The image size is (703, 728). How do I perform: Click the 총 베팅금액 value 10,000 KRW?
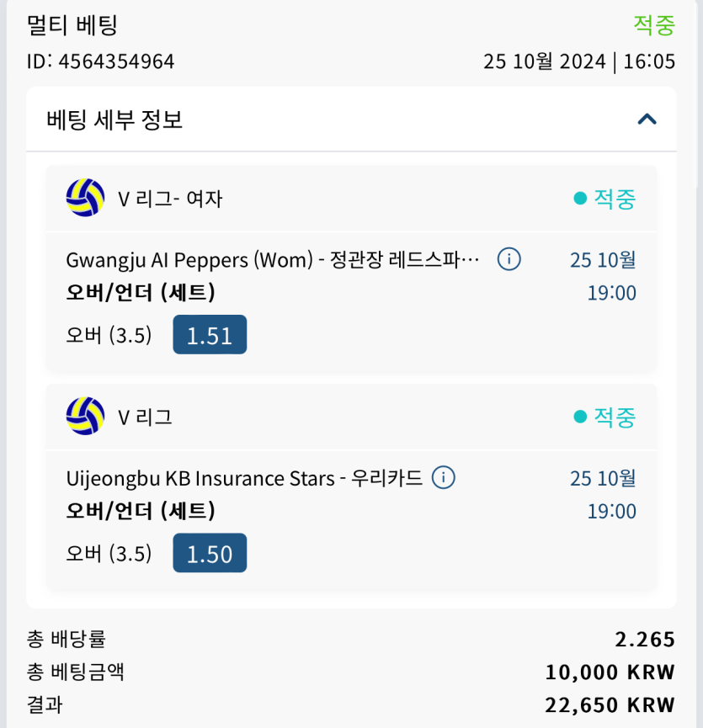click(x=610, y=672)
